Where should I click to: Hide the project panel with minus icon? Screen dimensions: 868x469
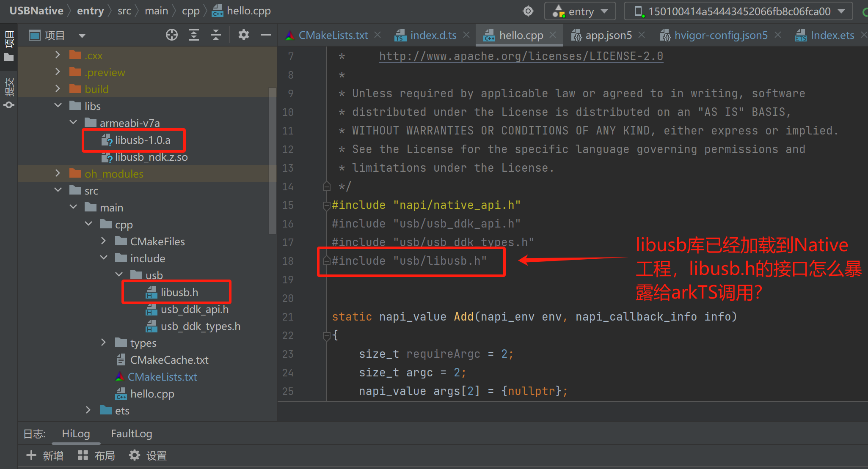coord(265,35)
